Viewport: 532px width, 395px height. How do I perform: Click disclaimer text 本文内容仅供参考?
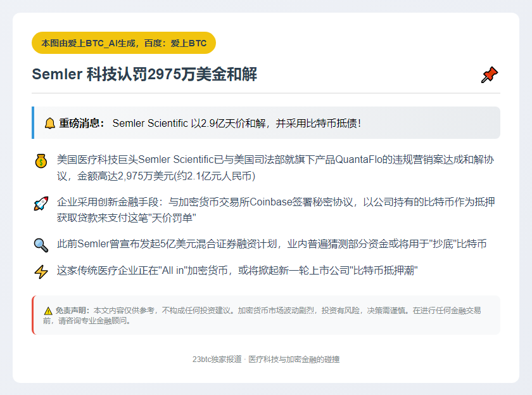(x=124, y=311)
